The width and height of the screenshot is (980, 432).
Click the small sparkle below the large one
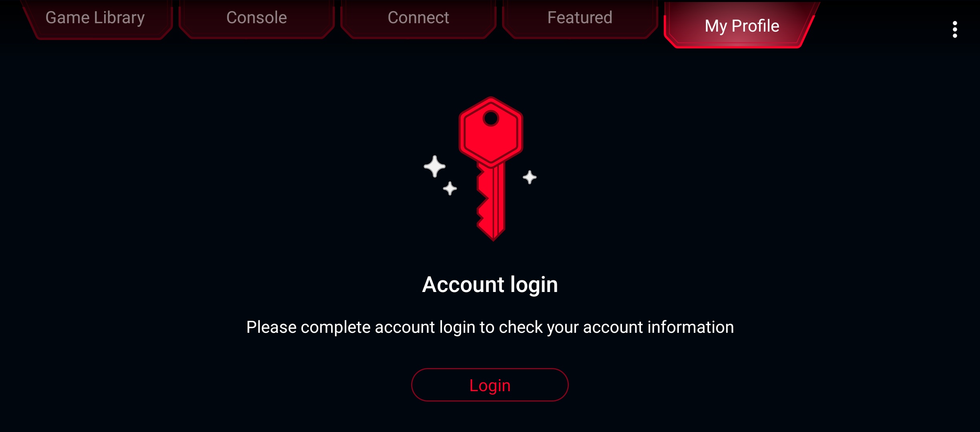tap(450, 188)
